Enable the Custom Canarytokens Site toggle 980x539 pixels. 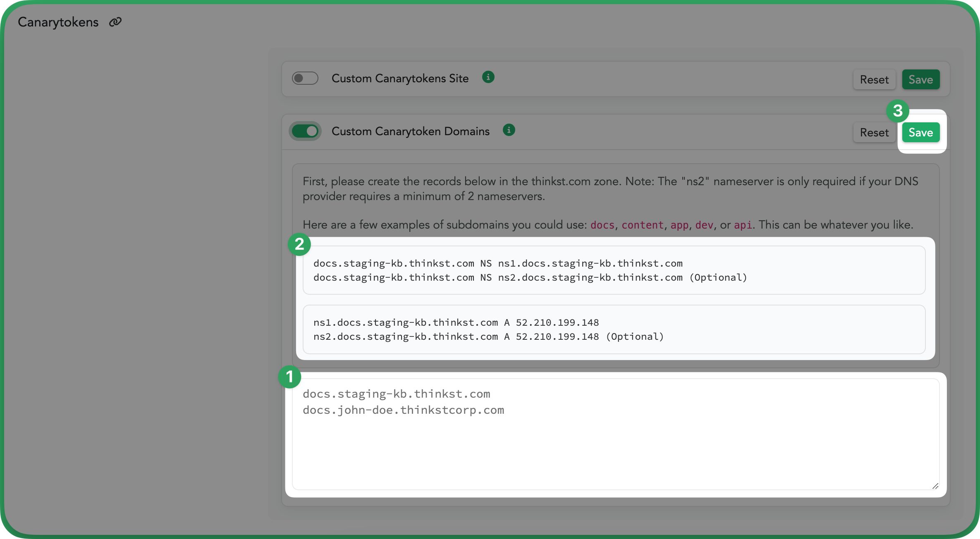click(x=305, y=78)
